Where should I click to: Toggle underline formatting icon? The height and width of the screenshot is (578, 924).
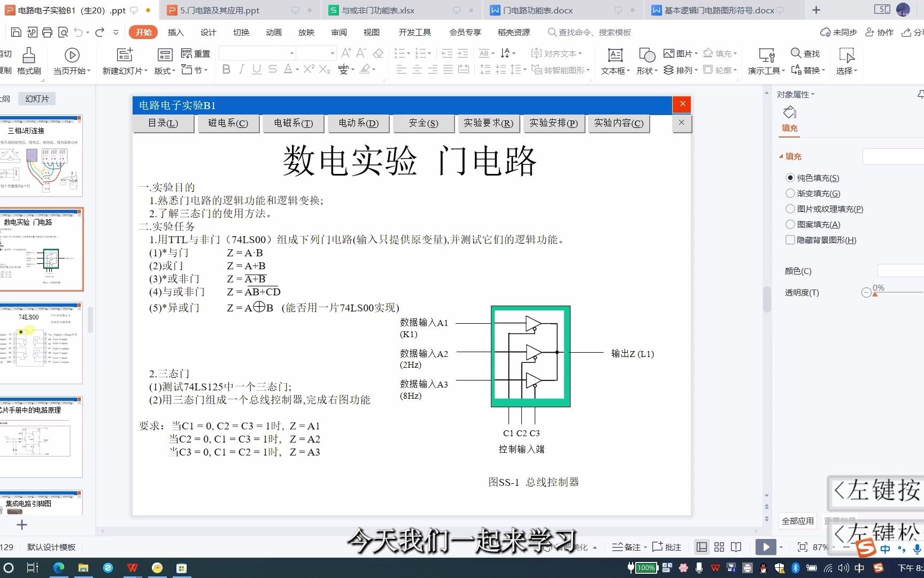257,70
